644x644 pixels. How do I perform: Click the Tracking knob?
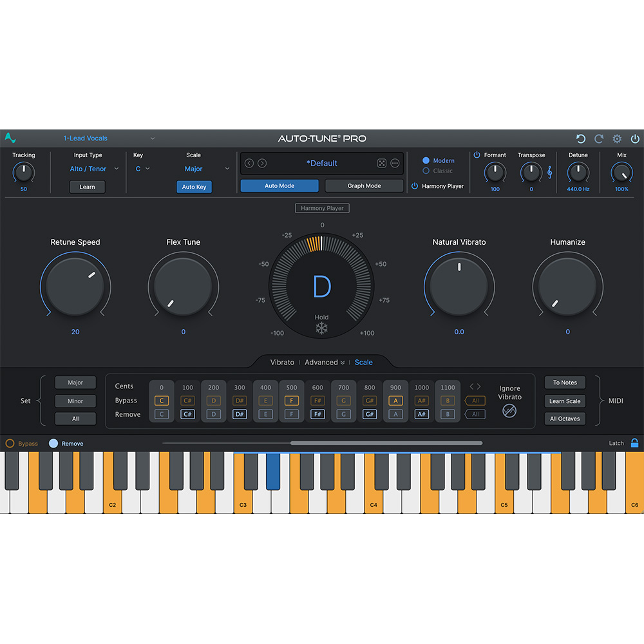23,172
